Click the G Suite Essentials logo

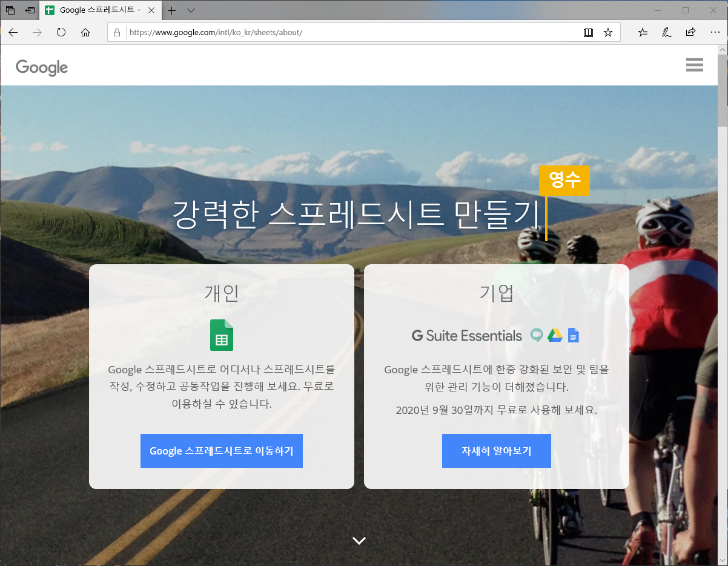(466, 336)
